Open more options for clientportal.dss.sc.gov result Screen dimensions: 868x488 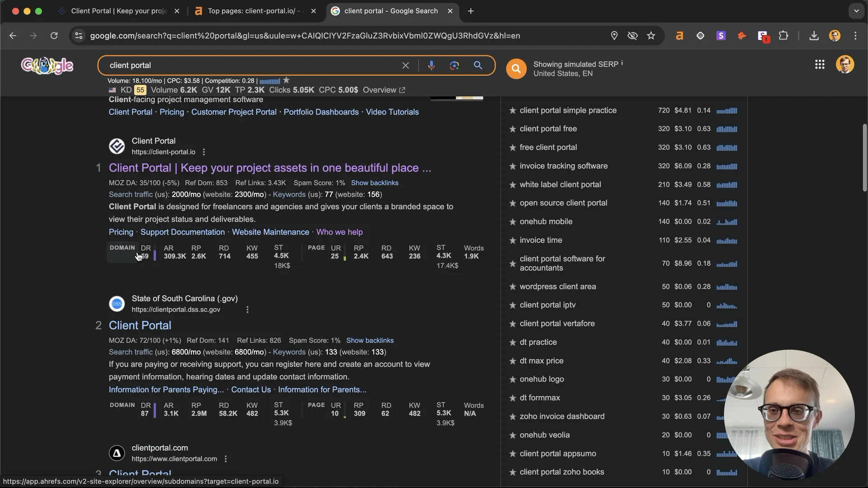click(247, 310)
